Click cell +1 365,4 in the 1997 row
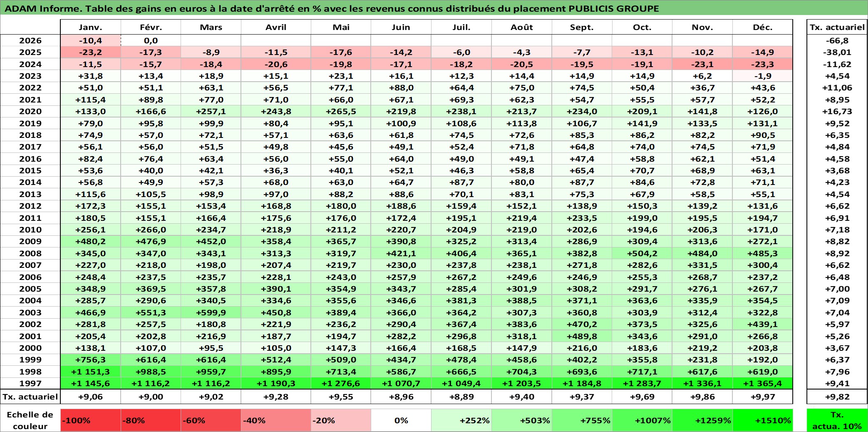 pos(763,383)
